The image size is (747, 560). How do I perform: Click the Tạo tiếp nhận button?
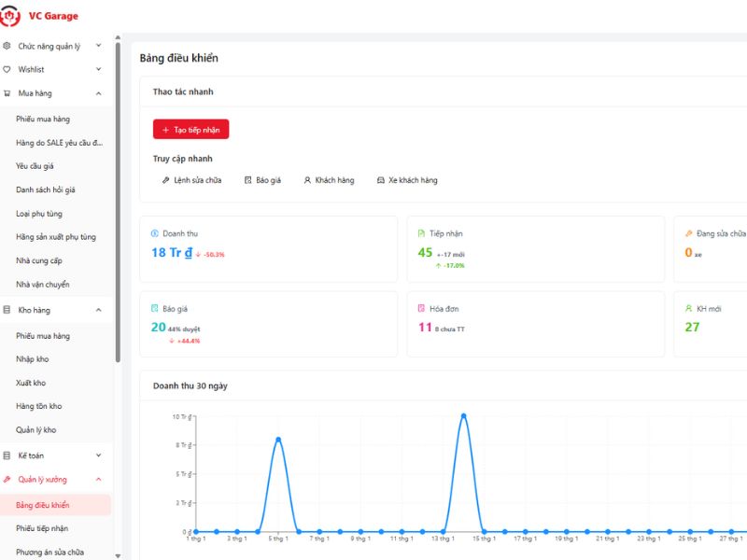point(190,129)
